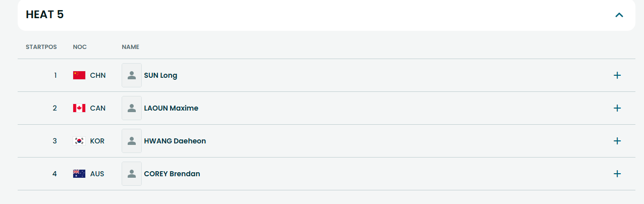This screenshot has height=204, width=644.
Task: Open LAOUN Maxime athlete name link
Action: pos(171,108)
